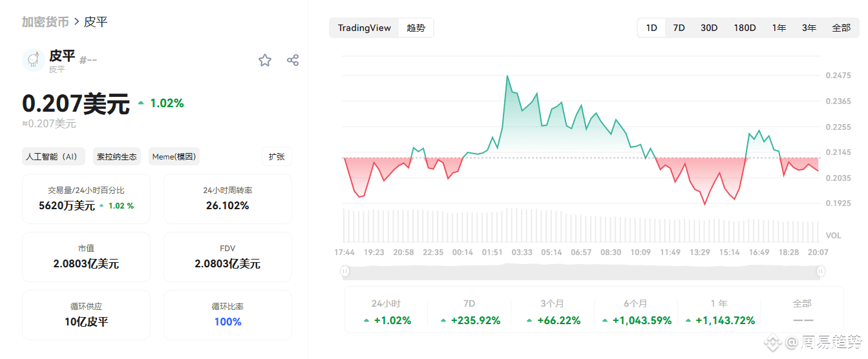Screen dimensions: 868x359
Task: Select the 180D time range
Action: tap(745, 28)
